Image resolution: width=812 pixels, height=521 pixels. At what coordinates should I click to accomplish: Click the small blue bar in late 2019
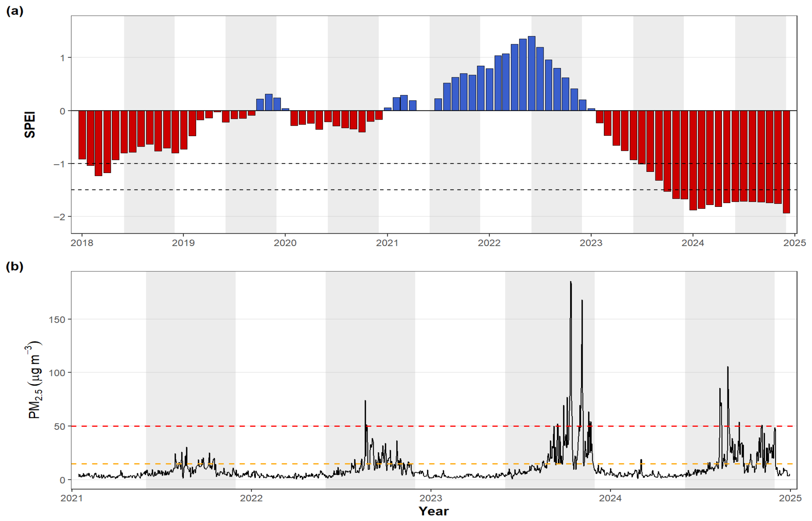click(285, 110)
